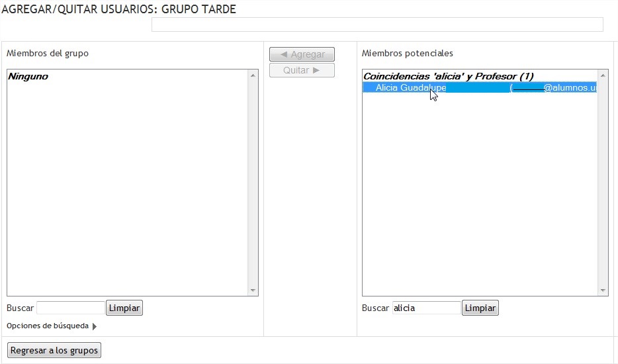Image resolution: width=618 pixels, height=364 pixels.
Task: Click the Ninguno entry in group members
Action: click(28, 77)
